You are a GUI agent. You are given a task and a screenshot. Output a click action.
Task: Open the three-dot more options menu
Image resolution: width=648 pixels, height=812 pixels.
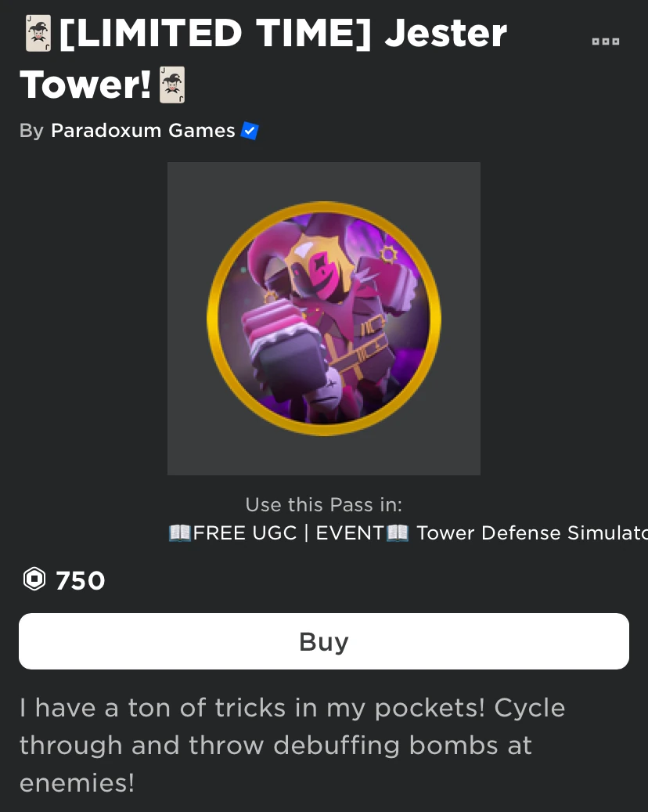pyautogui.click(x=606, y=41)
